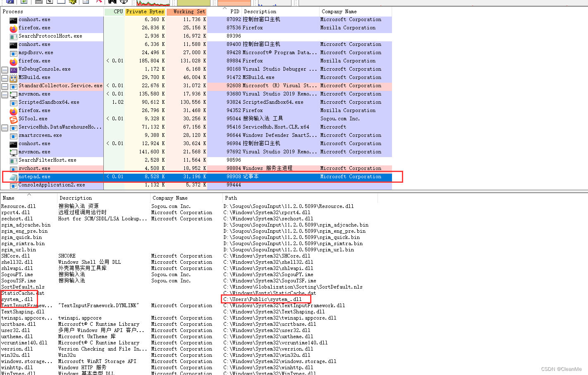The image size is (588, 375).
Task: Click the icon of conhost.exe with PID 89400
Action: [x=13, y=45]
